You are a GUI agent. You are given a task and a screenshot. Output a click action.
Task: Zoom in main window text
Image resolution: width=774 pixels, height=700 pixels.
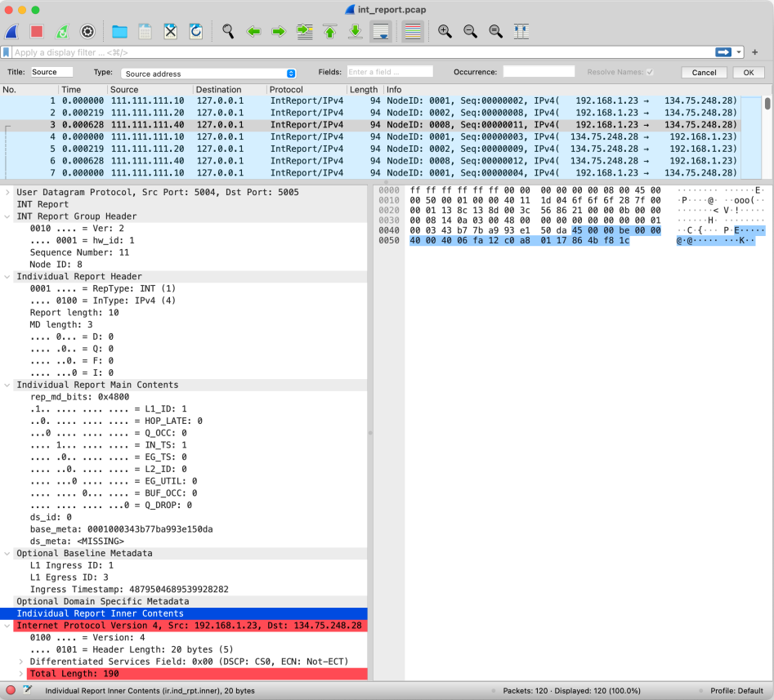pos(445,32)
